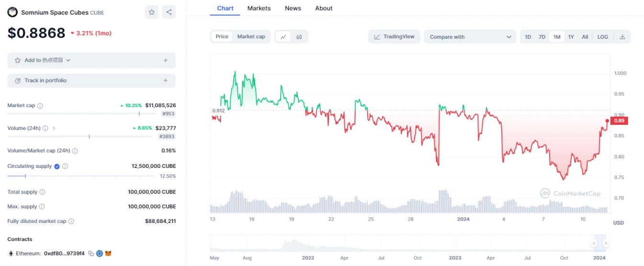
Task: Expand Volume (24h) chevron arrow
Action: coord(54,128)
